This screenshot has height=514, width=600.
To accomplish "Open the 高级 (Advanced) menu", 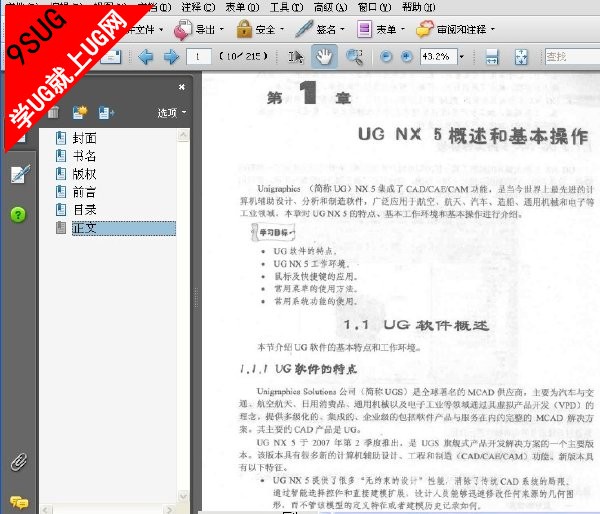I will tap(331, 7).
